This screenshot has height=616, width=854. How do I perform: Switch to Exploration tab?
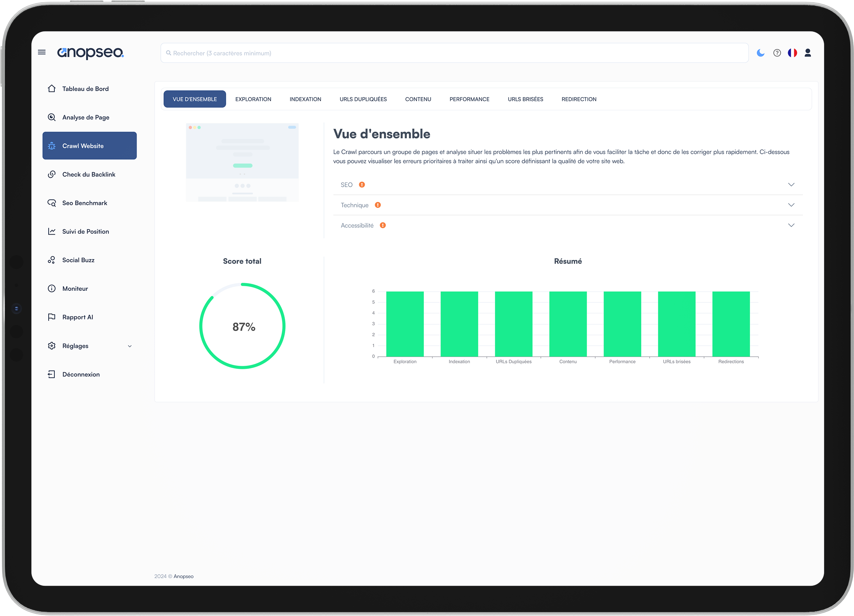coord(253,99)
